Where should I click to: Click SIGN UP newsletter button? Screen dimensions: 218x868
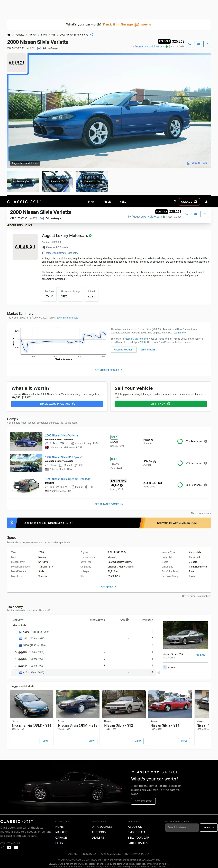[x=209, y=827]
